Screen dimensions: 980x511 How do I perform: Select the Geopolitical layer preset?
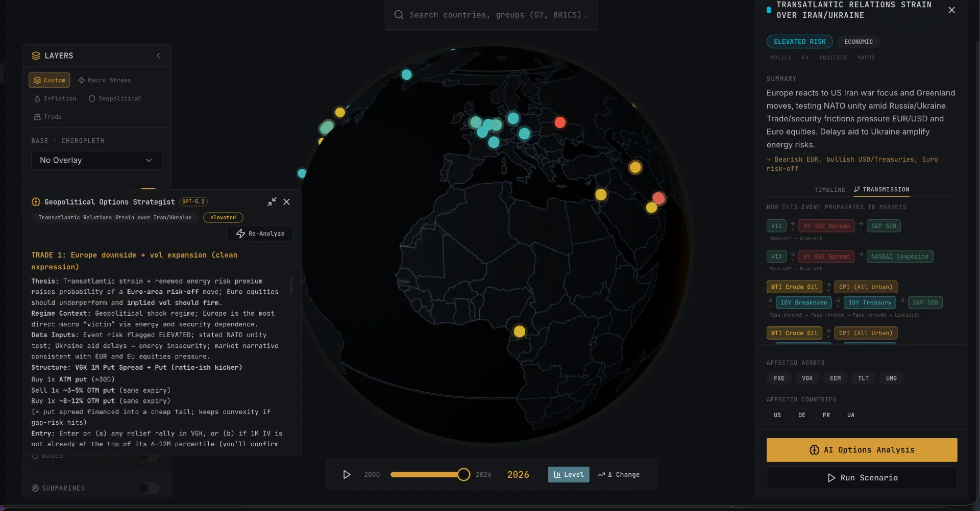pos(115,98)
